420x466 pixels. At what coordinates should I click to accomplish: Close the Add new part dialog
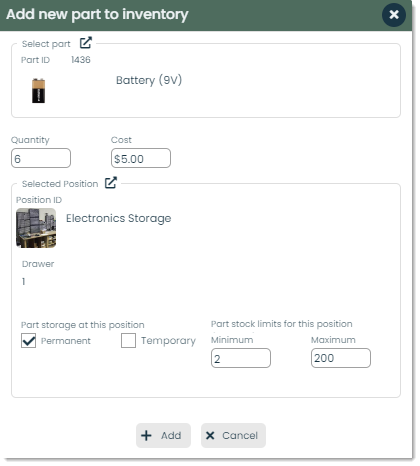[x=394, y=14]
